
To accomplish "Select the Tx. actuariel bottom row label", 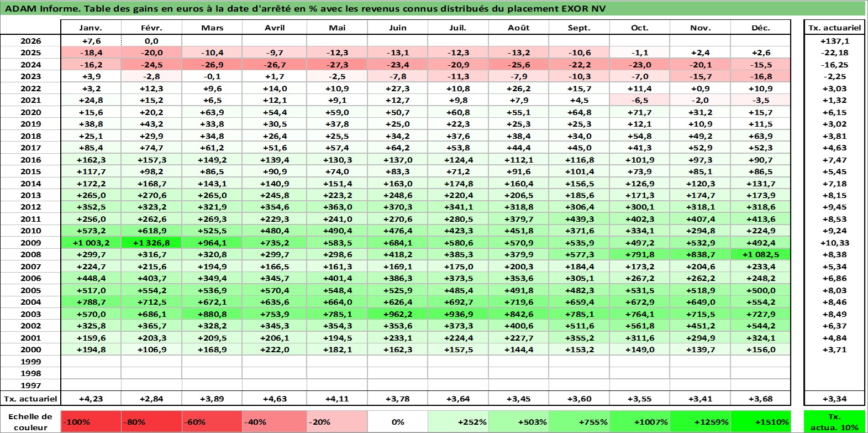I will coord(30,399).
